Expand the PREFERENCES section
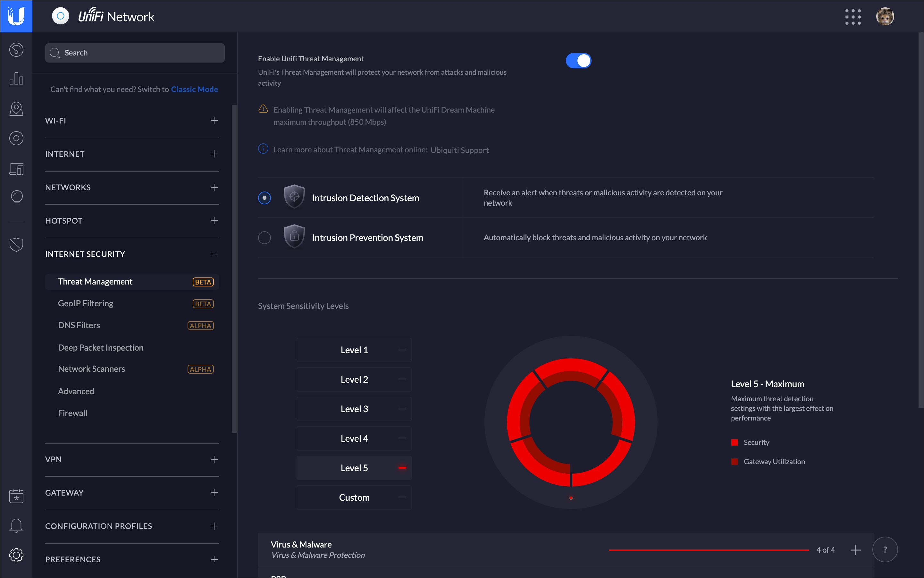Screen dimensions: 924x578 (x=214, y=559)
